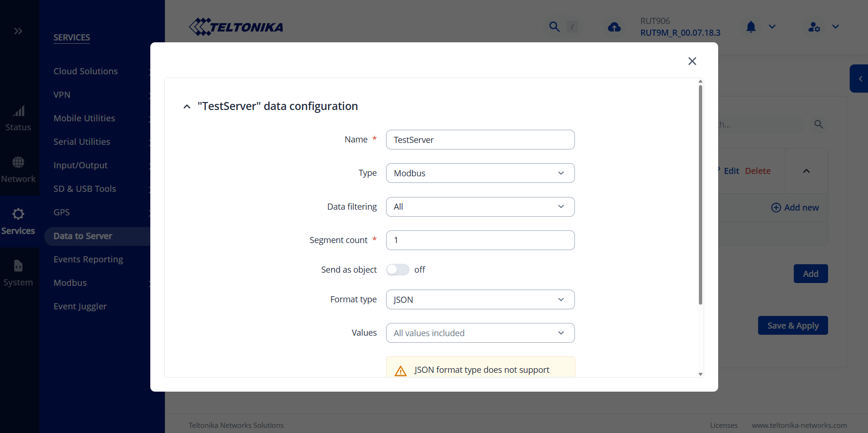Image resolution: width=868 pixels, height=433 pixels.
Task: Expand the Values dropdown list
Action: point(480,333)
